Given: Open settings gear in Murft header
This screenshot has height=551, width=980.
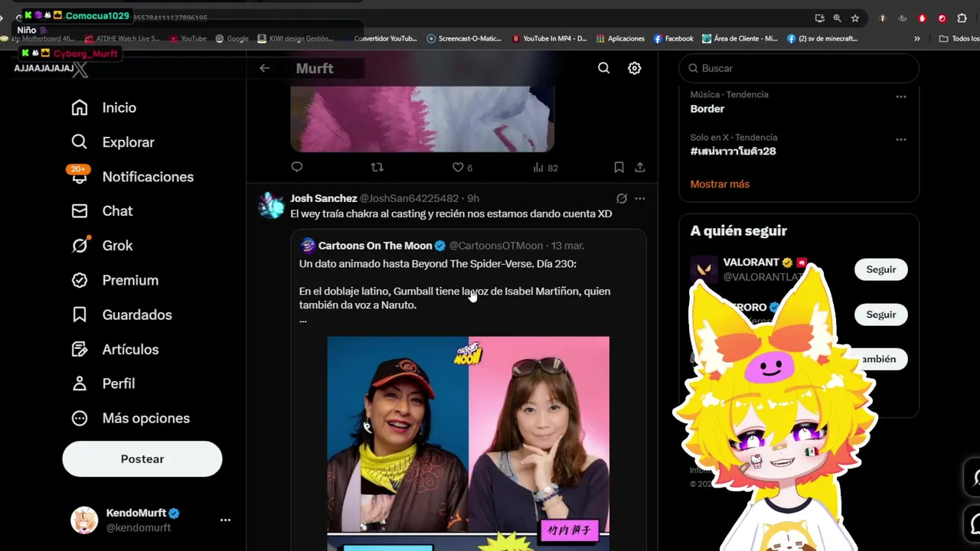Looking at the screenshot, I should tap(635, 68).
